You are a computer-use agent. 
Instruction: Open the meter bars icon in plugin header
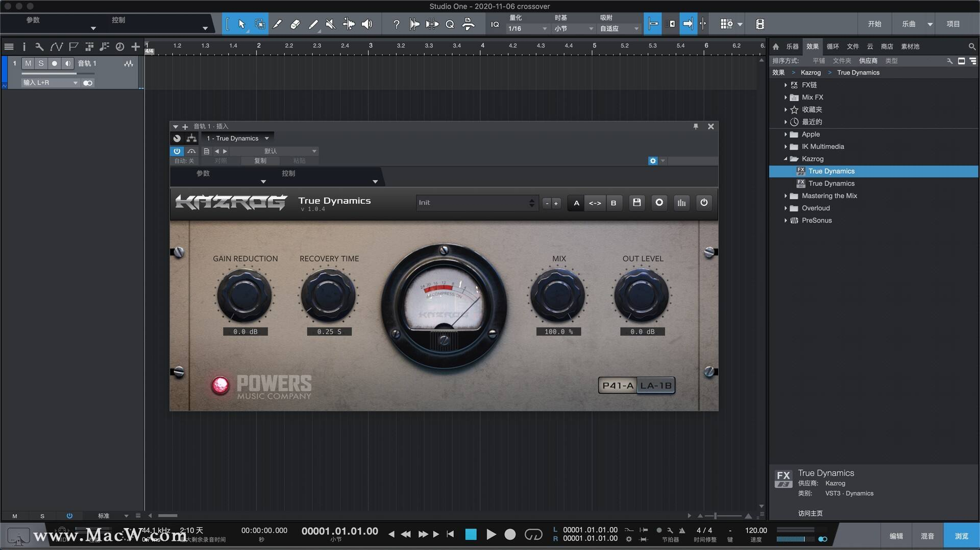(x=681, y=203)
